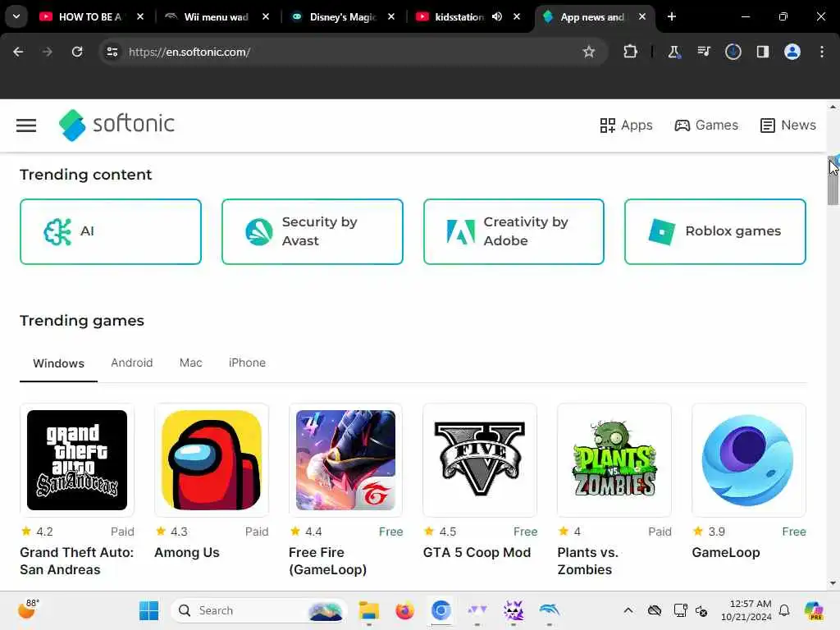Select the Android trending games tab
Viewport: 840px width, 630px height.
(x=132, y=363)
